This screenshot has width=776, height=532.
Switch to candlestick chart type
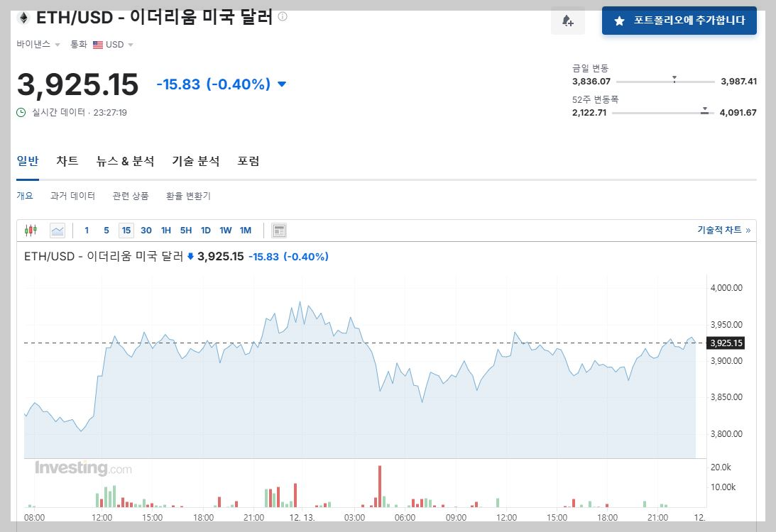click(31, 231)
